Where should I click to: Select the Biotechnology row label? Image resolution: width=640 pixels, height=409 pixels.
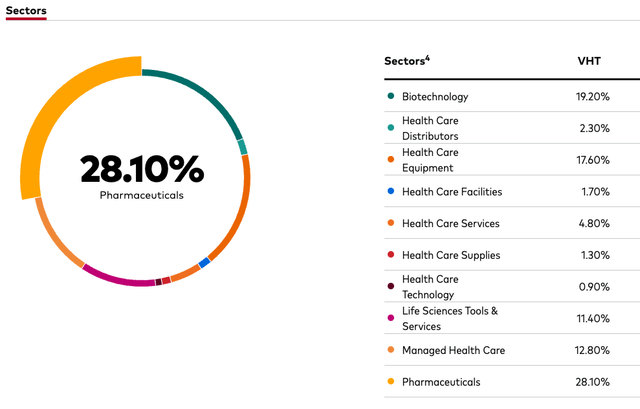pyautogui.click(x=435, y=97)
